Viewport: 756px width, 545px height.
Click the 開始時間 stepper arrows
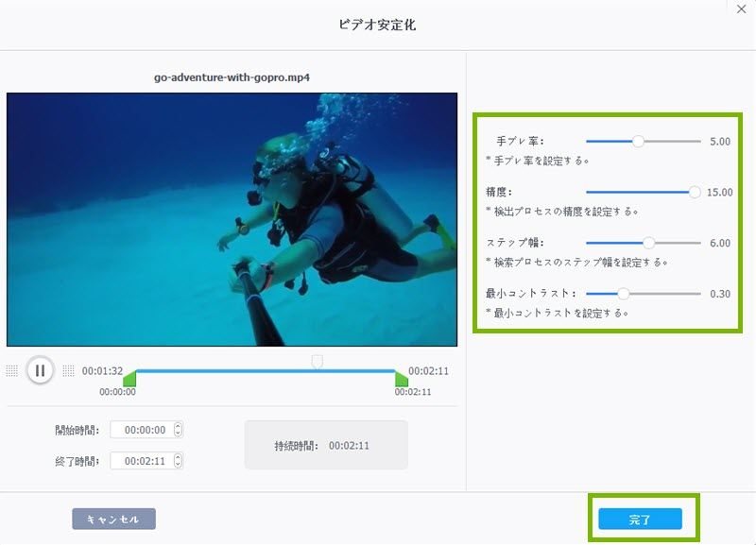click(x=178, y=430)
